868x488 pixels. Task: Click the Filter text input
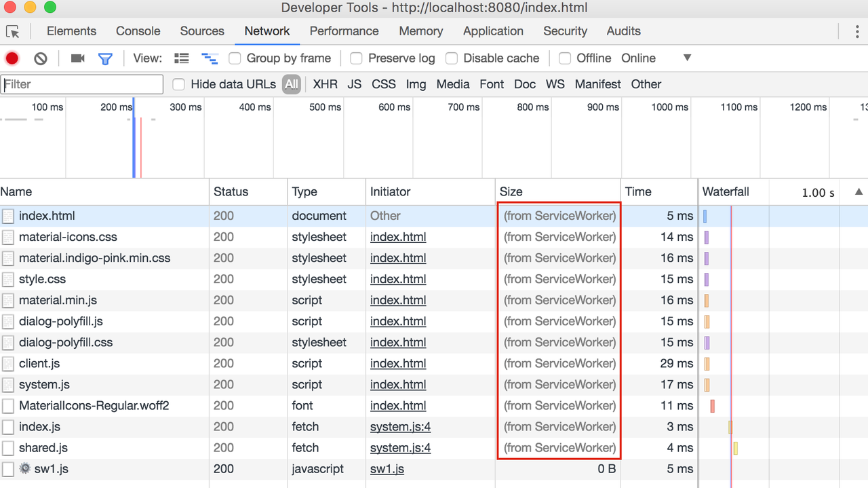point(82,84)
